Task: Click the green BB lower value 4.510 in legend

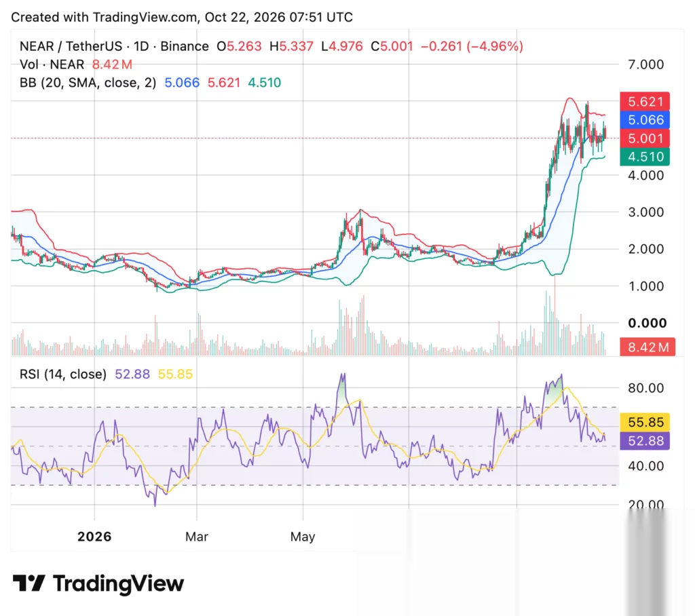Action: click(265, 83)
